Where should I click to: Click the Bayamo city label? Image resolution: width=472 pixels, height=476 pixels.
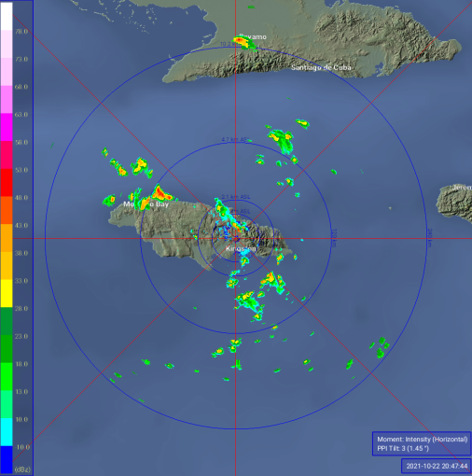[253, 36]
